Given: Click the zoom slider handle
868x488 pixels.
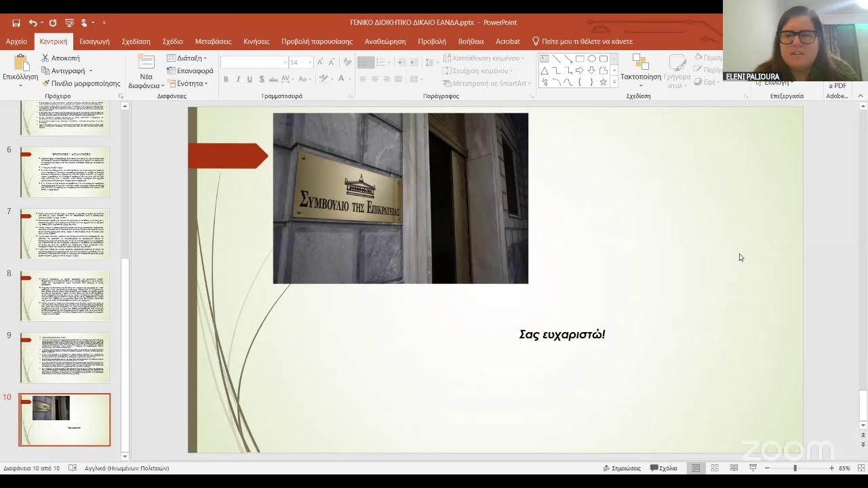Looking at the screenshot, I should pos(795,468).
